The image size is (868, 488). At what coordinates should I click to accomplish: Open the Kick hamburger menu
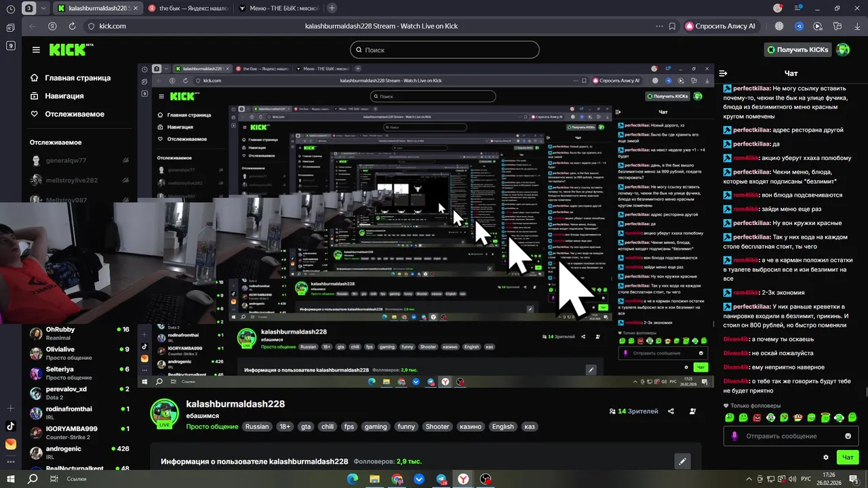(36, 49)
